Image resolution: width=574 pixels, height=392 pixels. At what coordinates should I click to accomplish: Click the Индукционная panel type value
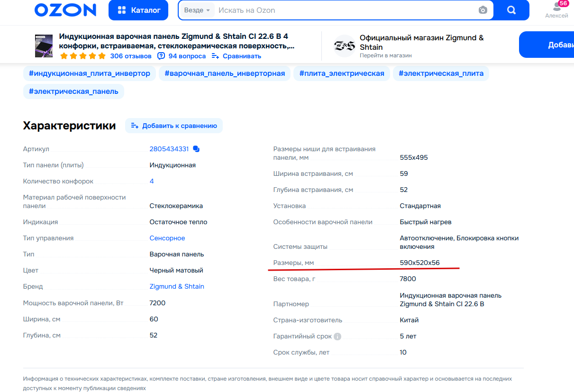tap(173, 165)
